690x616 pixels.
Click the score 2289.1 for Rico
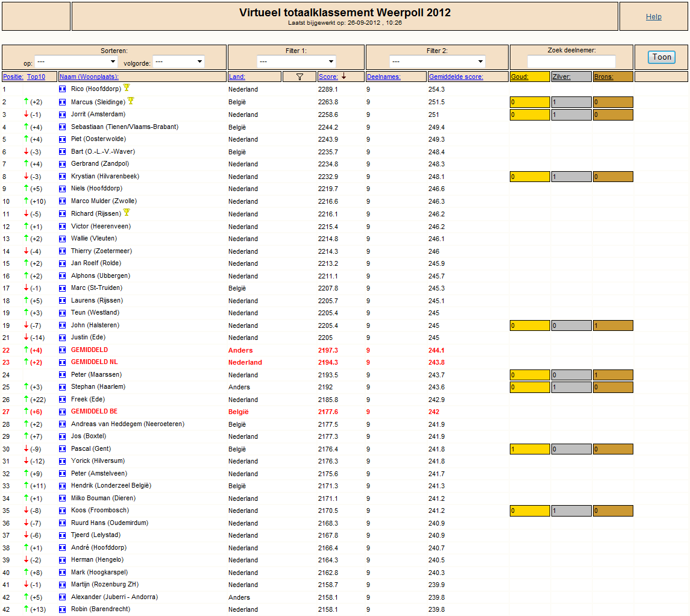coord(328,89)
